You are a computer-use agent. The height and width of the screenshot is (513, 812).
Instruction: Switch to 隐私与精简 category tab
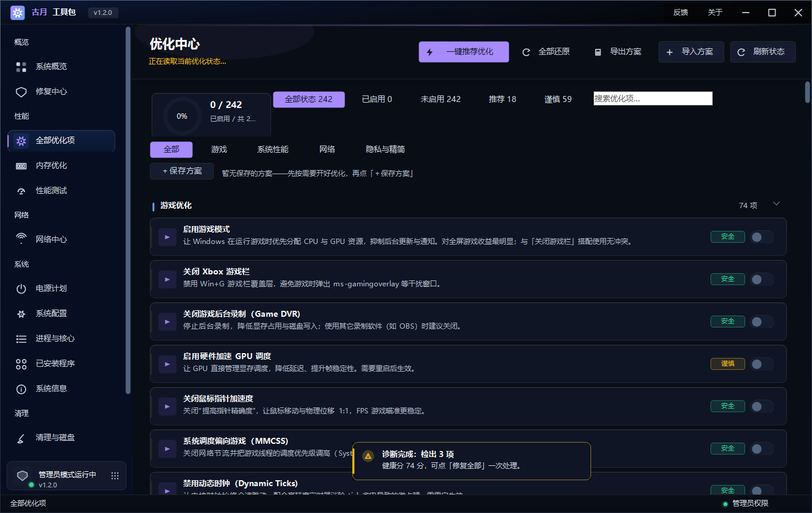386,149
